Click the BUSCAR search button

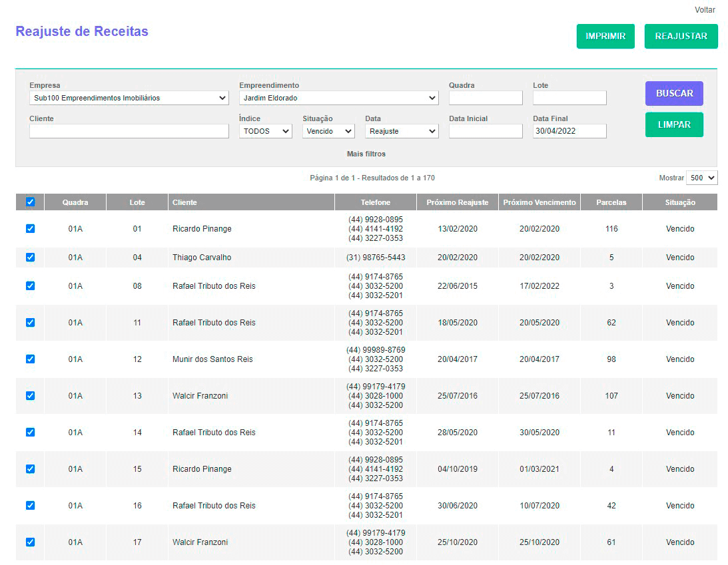(673, 94)
